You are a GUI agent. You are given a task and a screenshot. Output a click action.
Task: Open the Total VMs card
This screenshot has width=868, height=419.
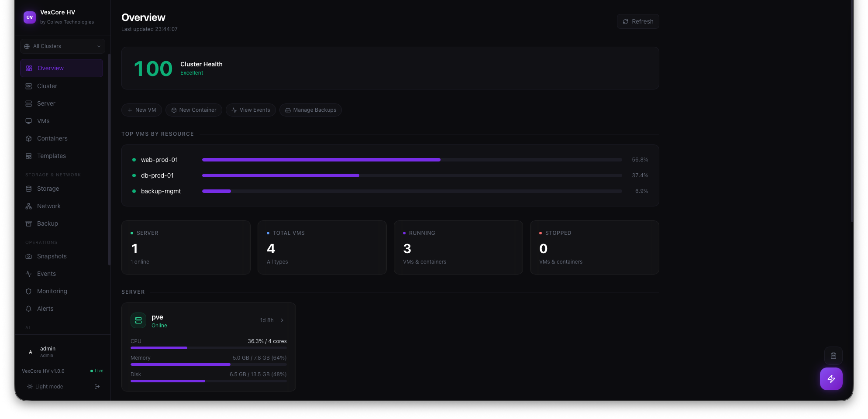tap(322, 247)
